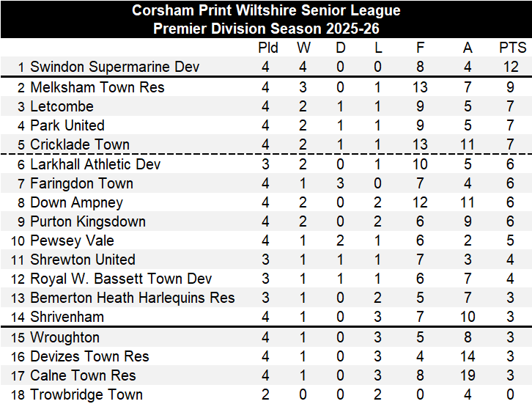This screenshot has width=532, height=404.
Task: Click the Purton Kingsdown team name
Action: (x=87, y=221)
